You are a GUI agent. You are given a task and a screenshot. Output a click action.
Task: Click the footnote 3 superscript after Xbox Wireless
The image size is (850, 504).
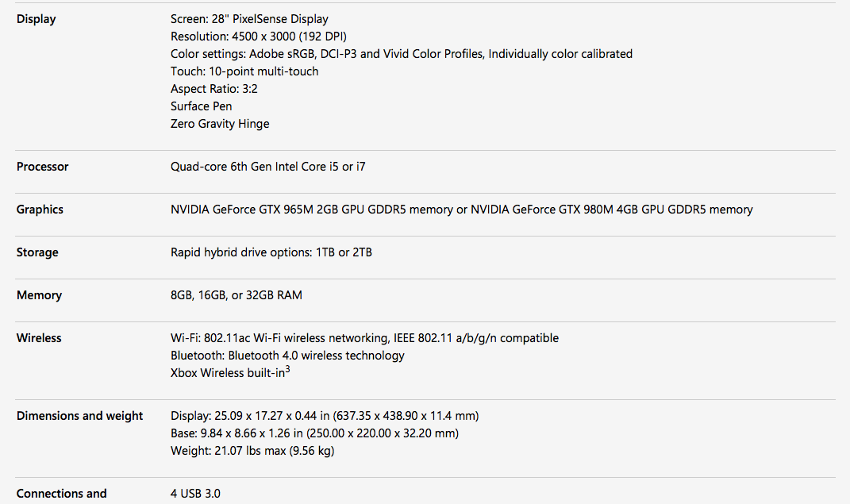coord(287,369)
